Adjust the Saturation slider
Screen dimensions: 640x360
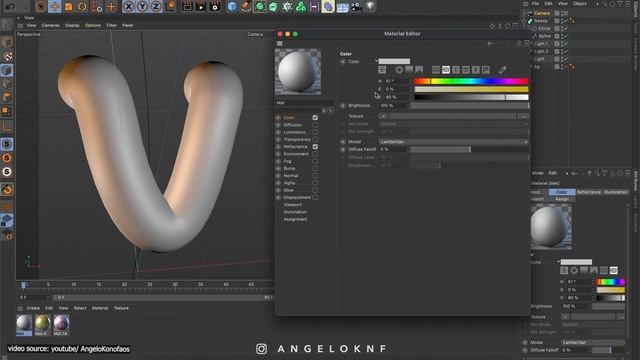(x=471, y=89)
